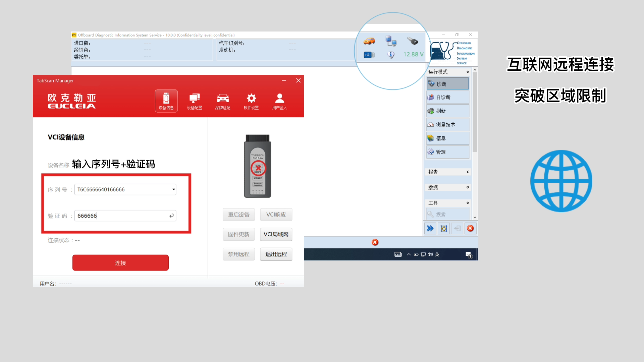Click the 搜索 search tool
The image size is (644, 362).
448,214
